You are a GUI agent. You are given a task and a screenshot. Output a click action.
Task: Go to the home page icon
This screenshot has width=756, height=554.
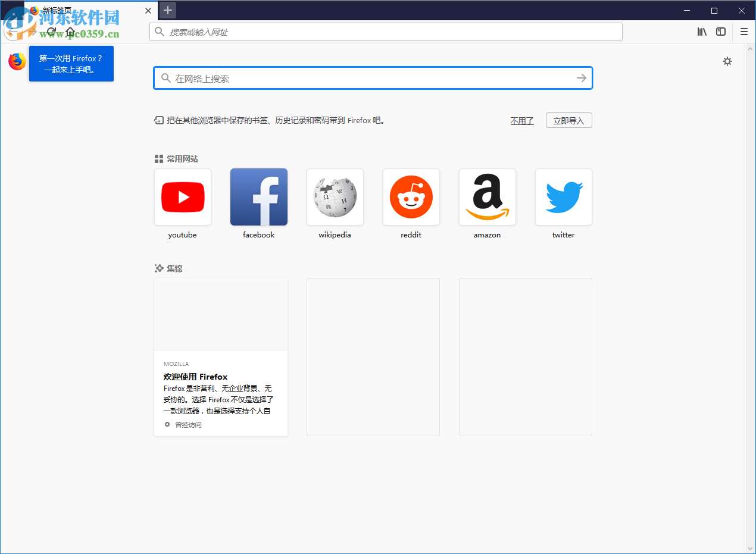(x=70, y=32)
